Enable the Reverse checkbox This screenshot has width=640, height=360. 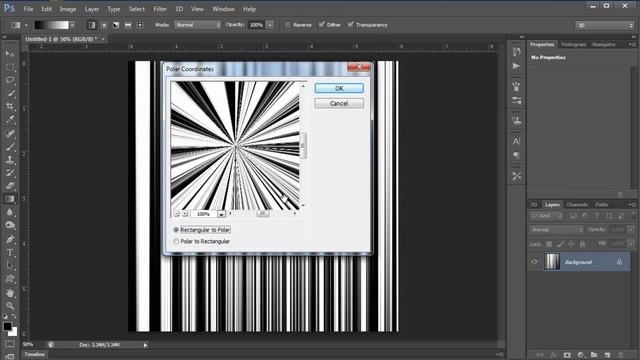point(287,25)
